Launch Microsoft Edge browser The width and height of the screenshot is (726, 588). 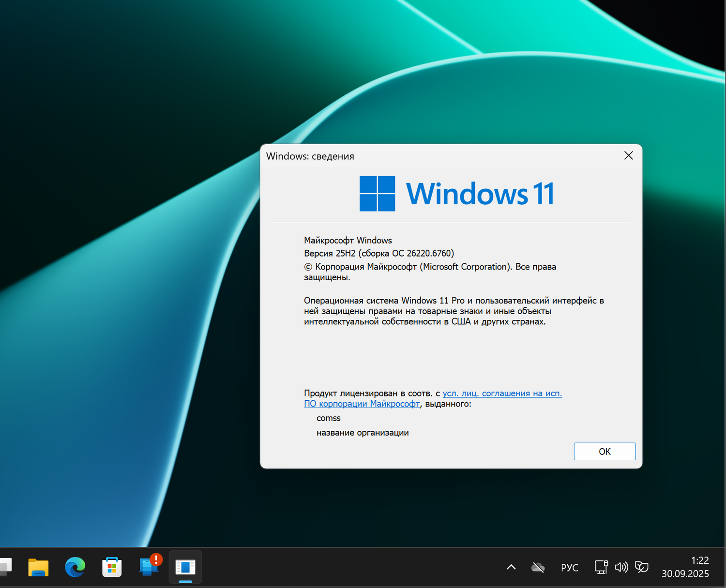pos(75,567)
